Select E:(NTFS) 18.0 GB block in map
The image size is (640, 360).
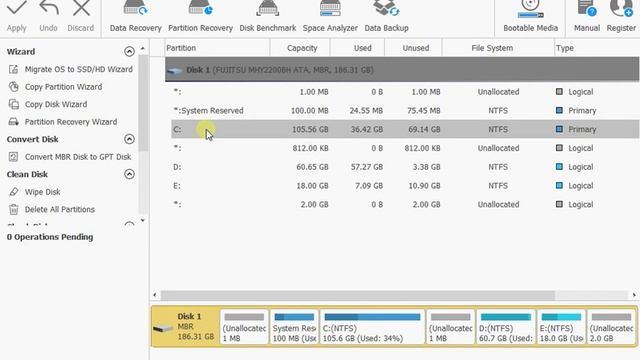coord(561,327)
